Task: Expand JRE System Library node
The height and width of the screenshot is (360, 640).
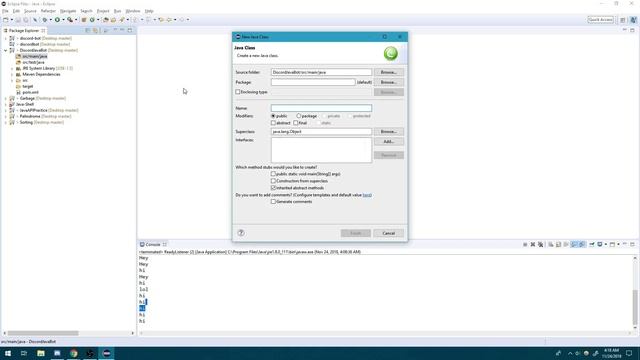Action: [x=12, y=68]
